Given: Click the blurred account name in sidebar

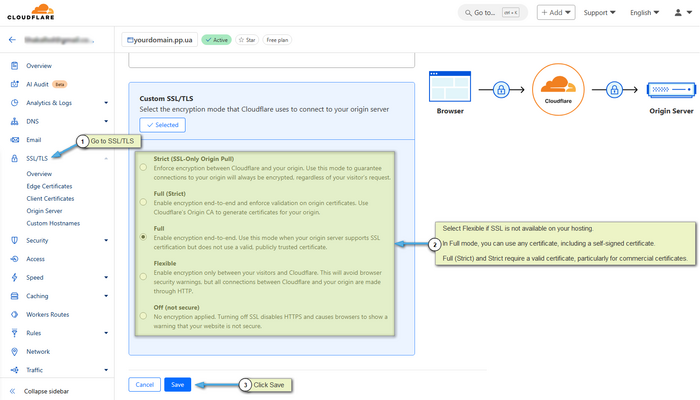Looking at the screenshot, I should click(x=59, y=40).
